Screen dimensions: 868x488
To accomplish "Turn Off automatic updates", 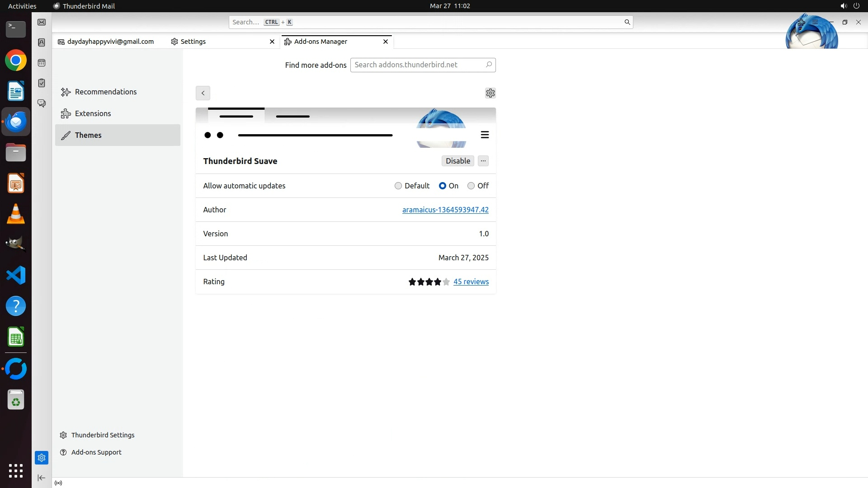I will [x=471, y=186].
